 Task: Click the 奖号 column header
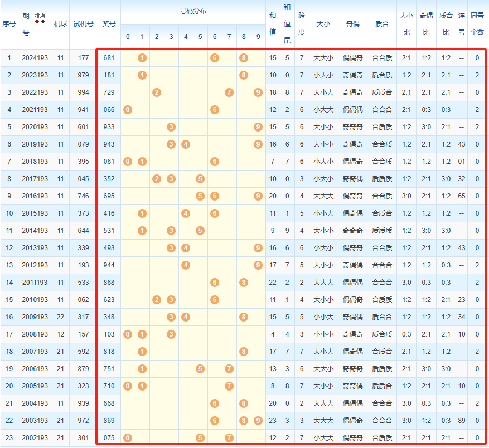point(109,24)
